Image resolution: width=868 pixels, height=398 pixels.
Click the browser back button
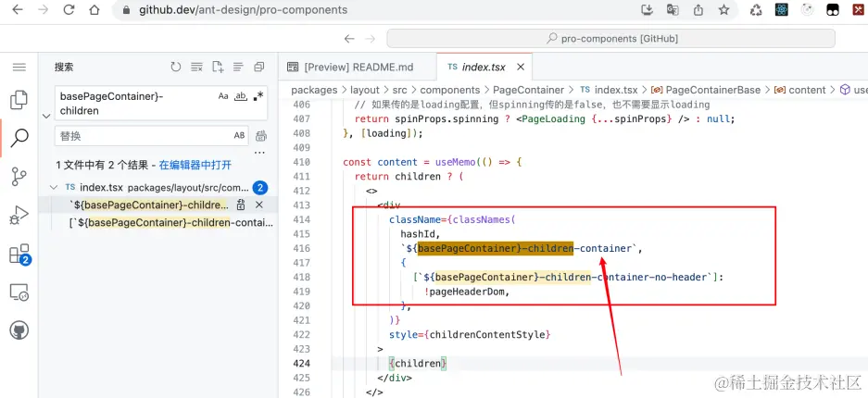point(18,10)
